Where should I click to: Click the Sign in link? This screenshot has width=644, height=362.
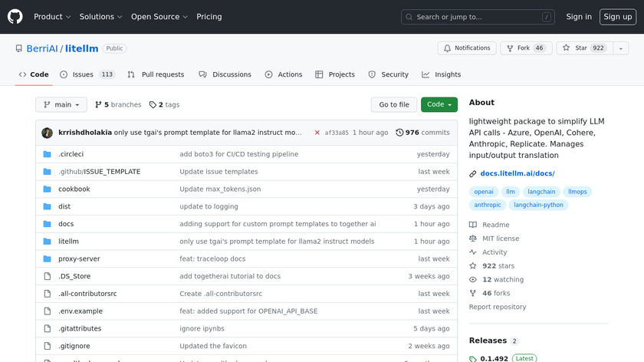tap(579, 17)
